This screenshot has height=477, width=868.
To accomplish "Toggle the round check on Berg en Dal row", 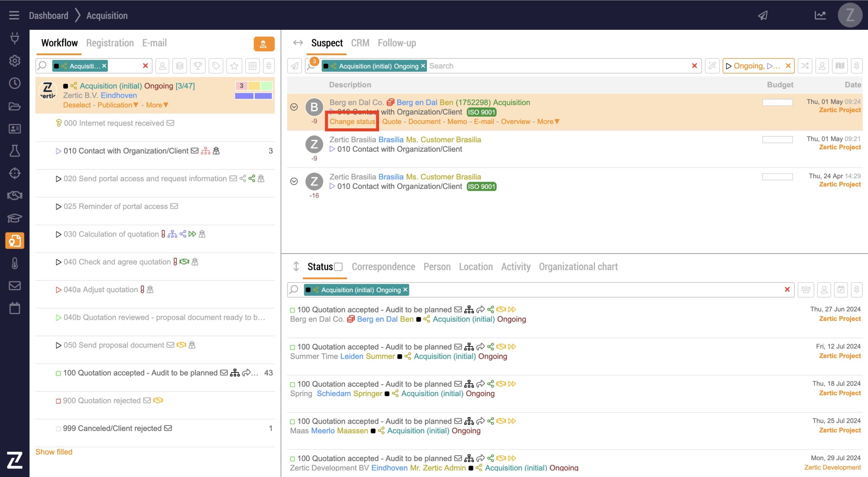I will coord(294,107).
